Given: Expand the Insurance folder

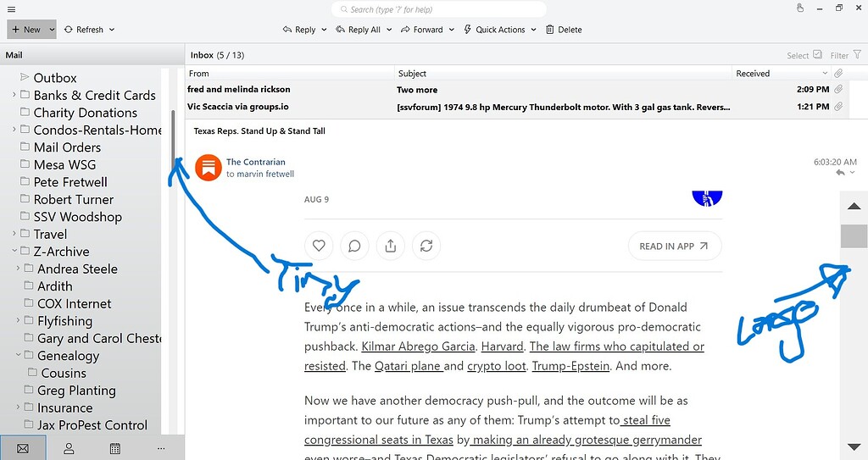Looking at the screenshot, I should point(18,407).
